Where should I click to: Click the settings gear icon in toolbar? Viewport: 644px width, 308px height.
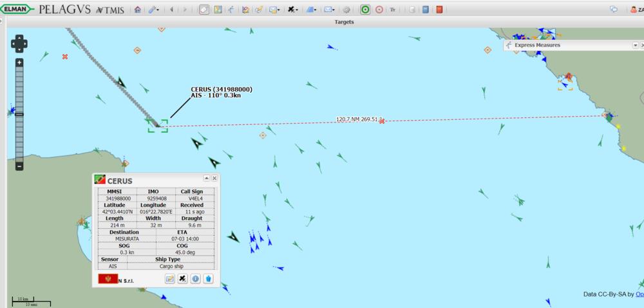click(346, 10)
